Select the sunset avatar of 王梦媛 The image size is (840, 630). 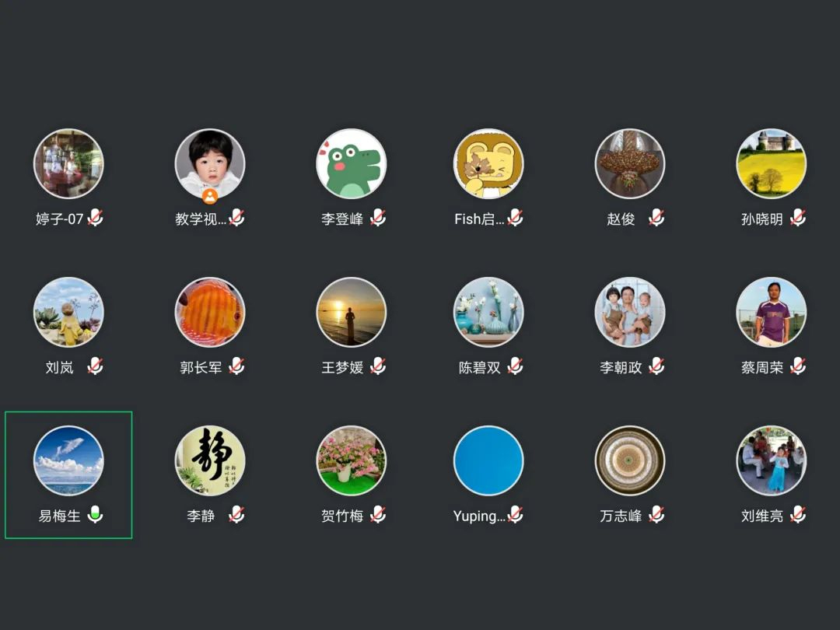(352, 312)
